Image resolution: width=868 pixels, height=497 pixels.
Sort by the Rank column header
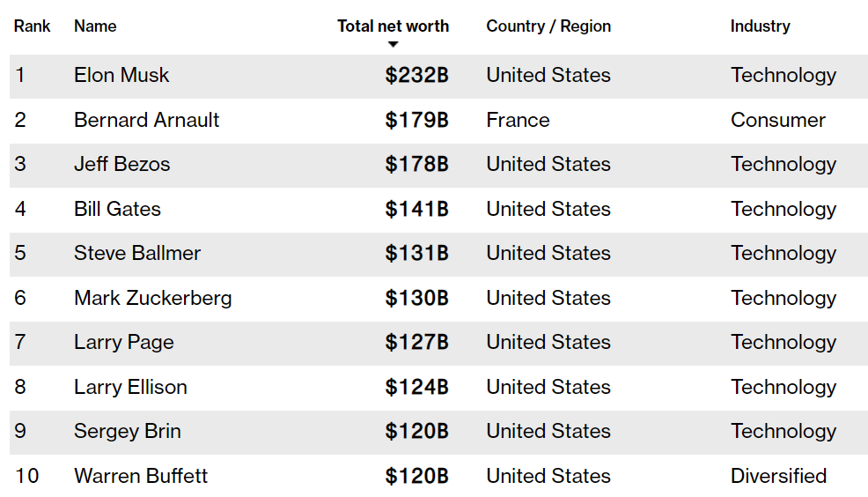pos(32,26)
